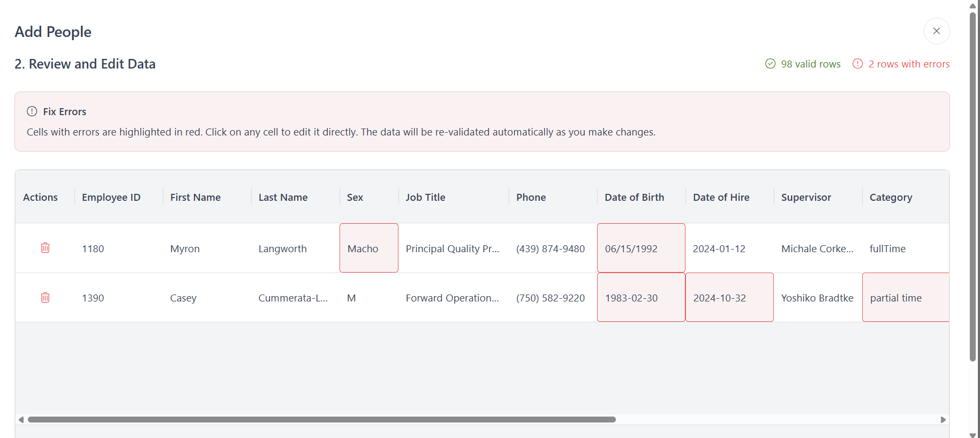Delete the row for employee 1180
This screenshot has height=438, width=980.
(x=45, y=248)
